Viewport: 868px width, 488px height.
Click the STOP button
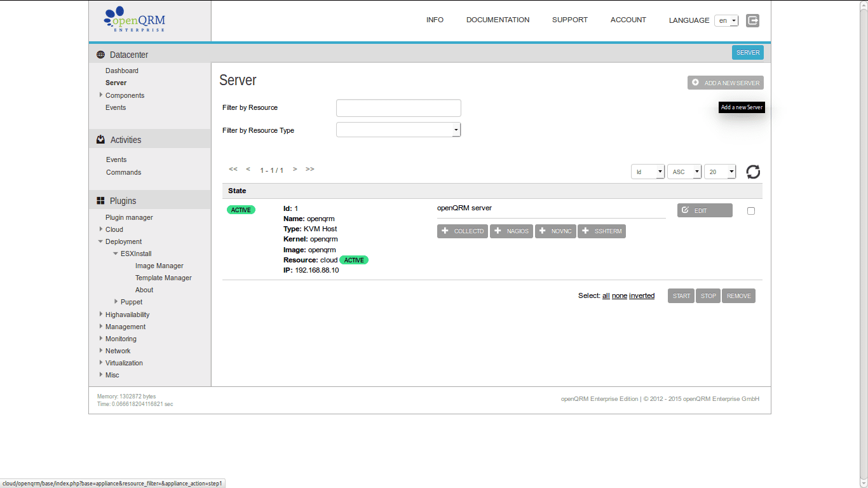coord(709,296)
